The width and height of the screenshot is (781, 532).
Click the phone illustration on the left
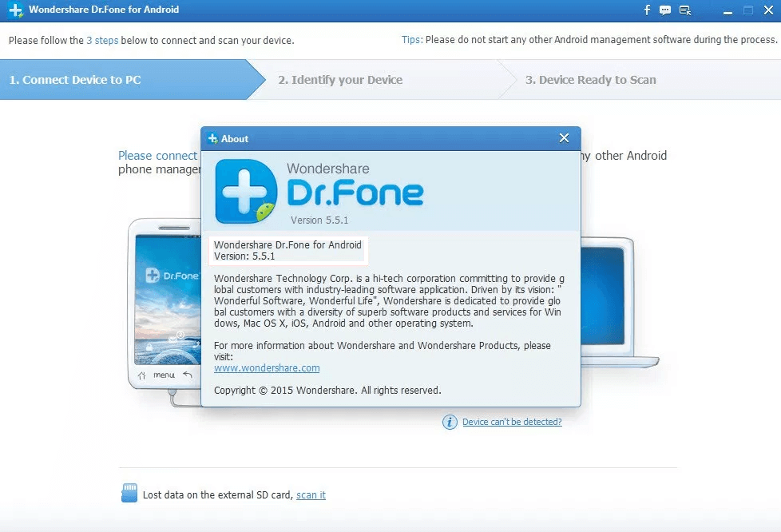164,304
